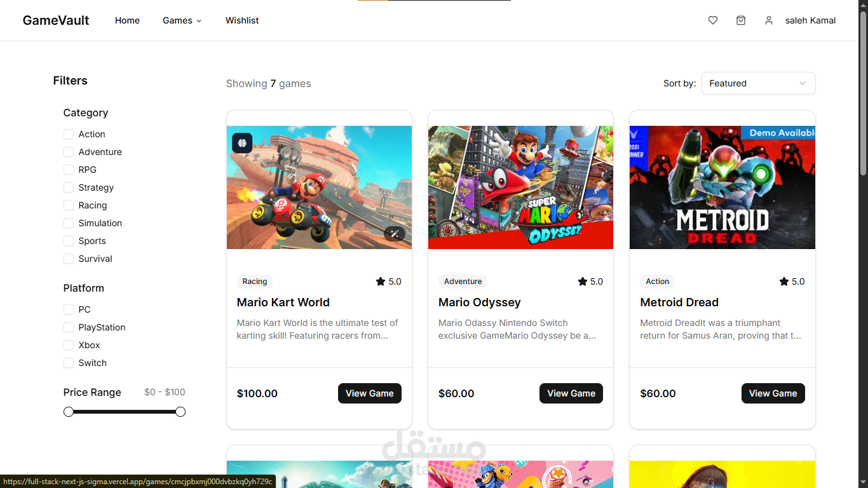Screen dimensions: 868x488
Task: Check the Sports category checkbox
Action: [69, 241]
